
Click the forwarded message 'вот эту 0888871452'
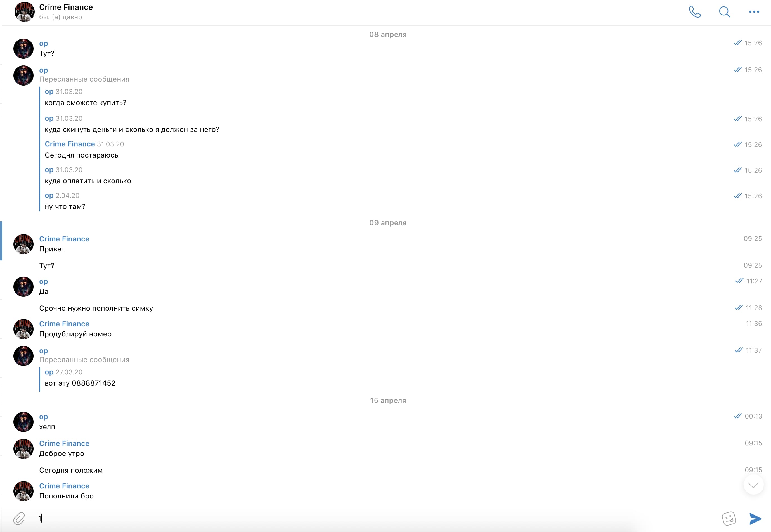pyautogui.click(x=80, y=383)
